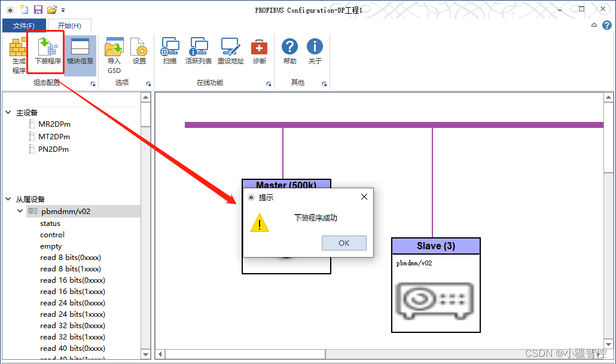Screen dimensions: 616x364
Task: Select the Master (500k) node header
Action: pyautogui.click(x=286, y=184)
